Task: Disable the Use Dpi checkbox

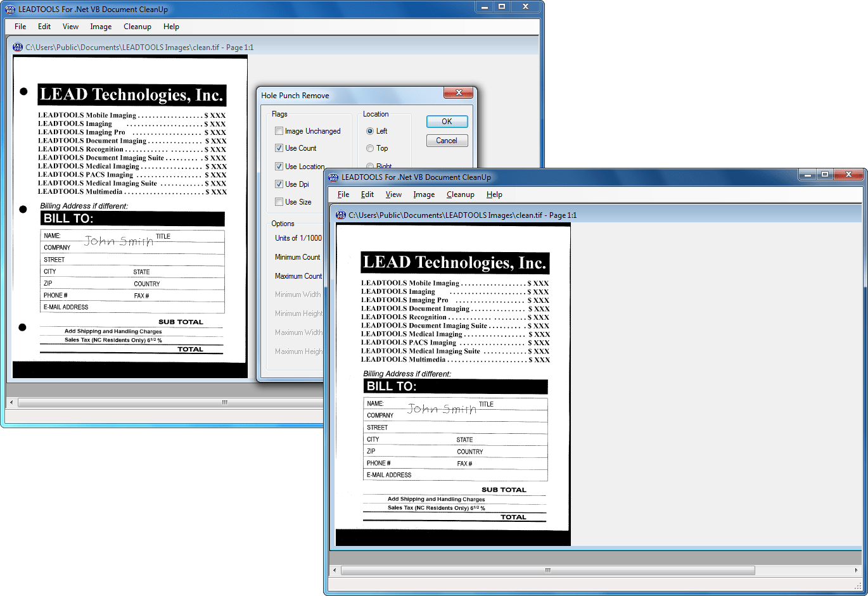Action: tap(279, 184)
